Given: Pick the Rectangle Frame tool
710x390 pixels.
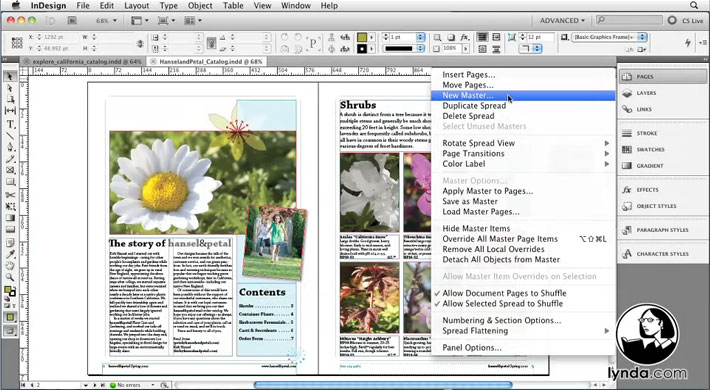Looking at the screenshot, I should 10,170.
